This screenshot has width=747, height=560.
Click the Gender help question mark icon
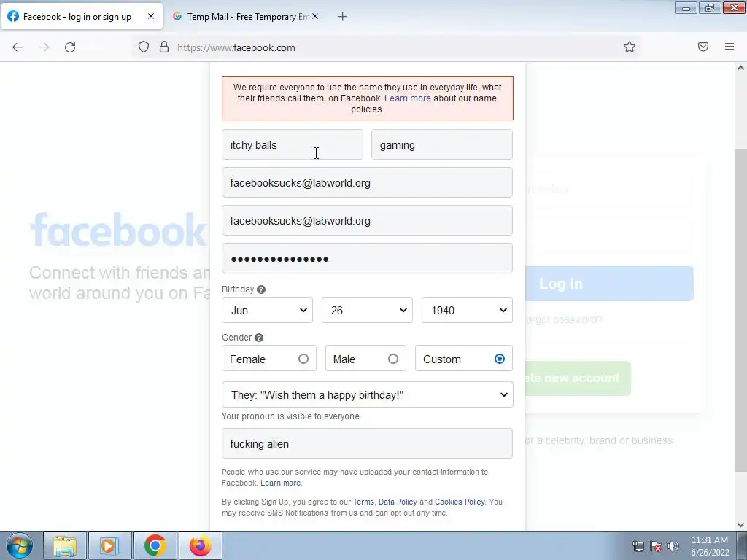point(259,338)
